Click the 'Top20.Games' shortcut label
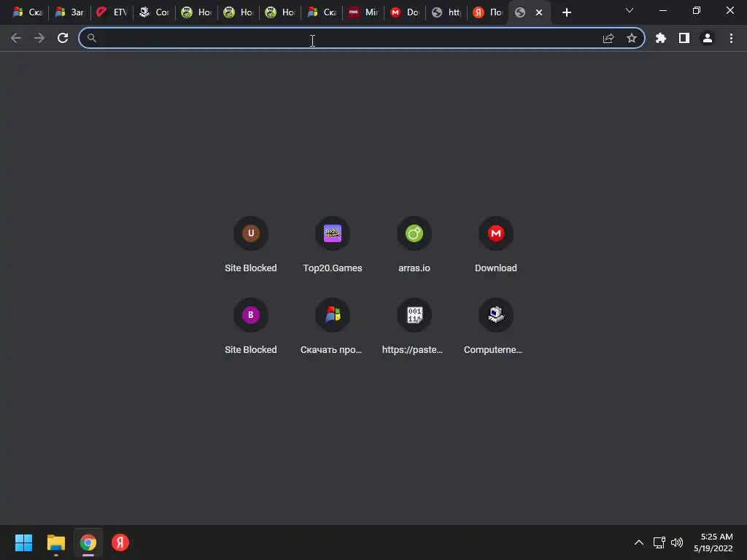 (x=333, y=268)
